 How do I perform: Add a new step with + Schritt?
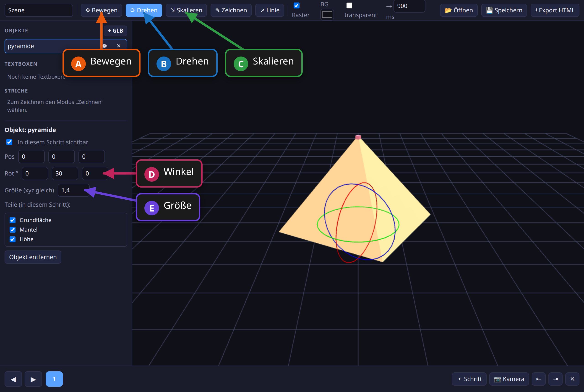469,379
